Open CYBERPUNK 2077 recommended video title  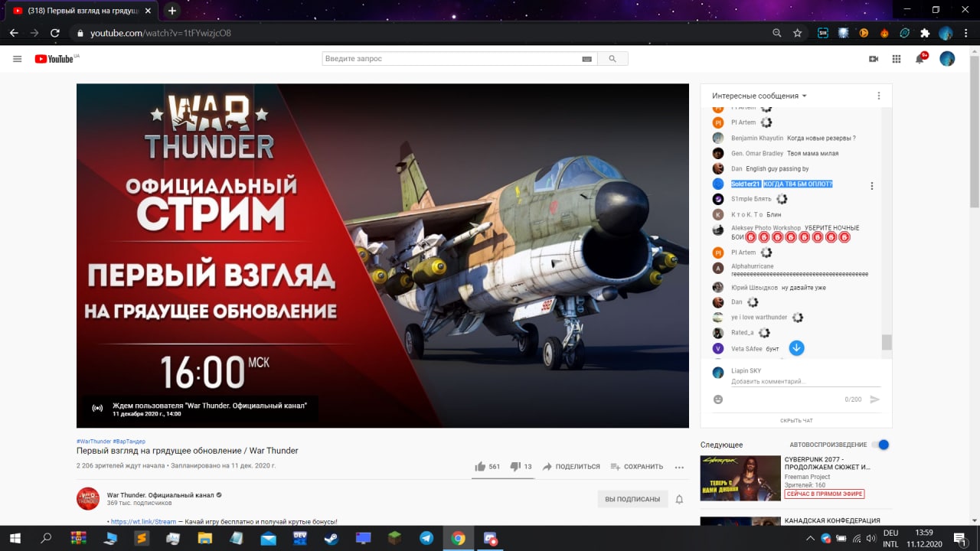827,462
